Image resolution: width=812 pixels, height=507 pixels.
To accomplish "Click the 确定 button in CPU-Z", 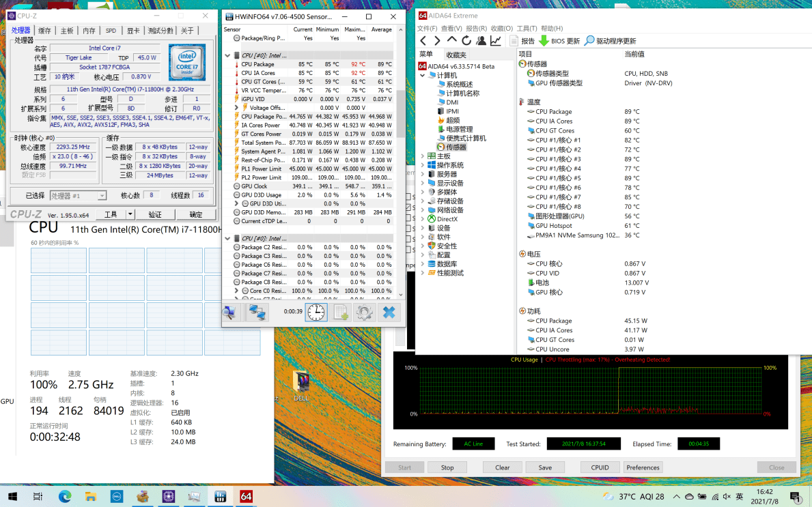I will tap(196, 214).
